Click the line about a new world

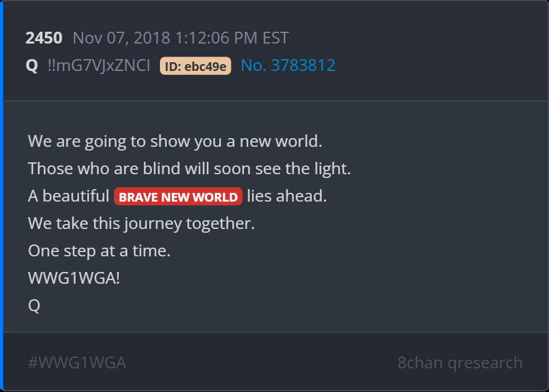coord(175,142)
